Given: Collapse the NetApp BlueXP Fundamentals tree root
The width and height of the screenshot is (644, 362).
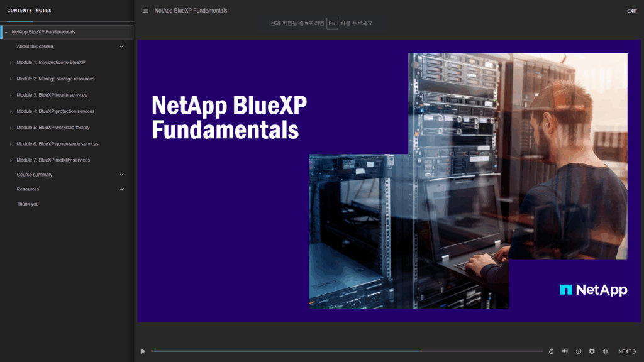Looking at the screenshot, I should coord(6,32).
